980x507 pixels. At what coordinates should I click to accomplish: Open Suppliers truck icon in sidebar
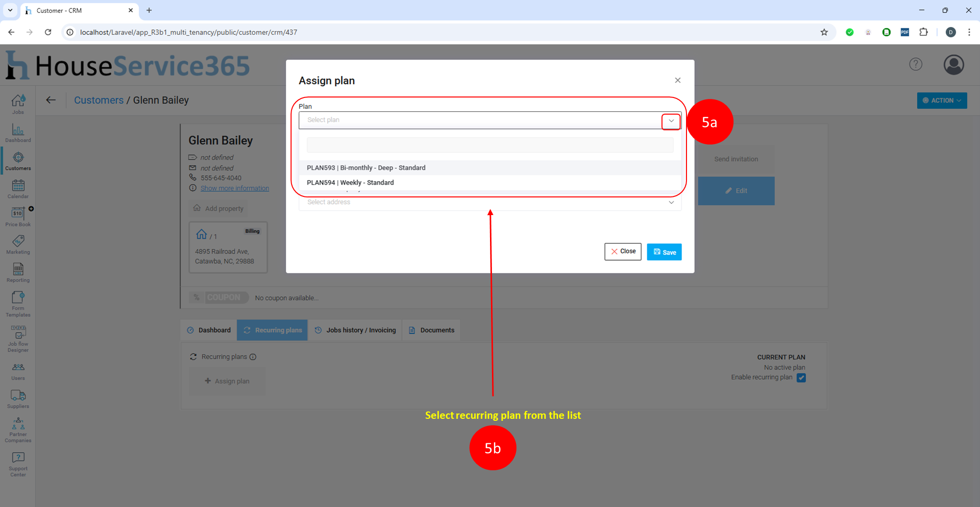18,398
